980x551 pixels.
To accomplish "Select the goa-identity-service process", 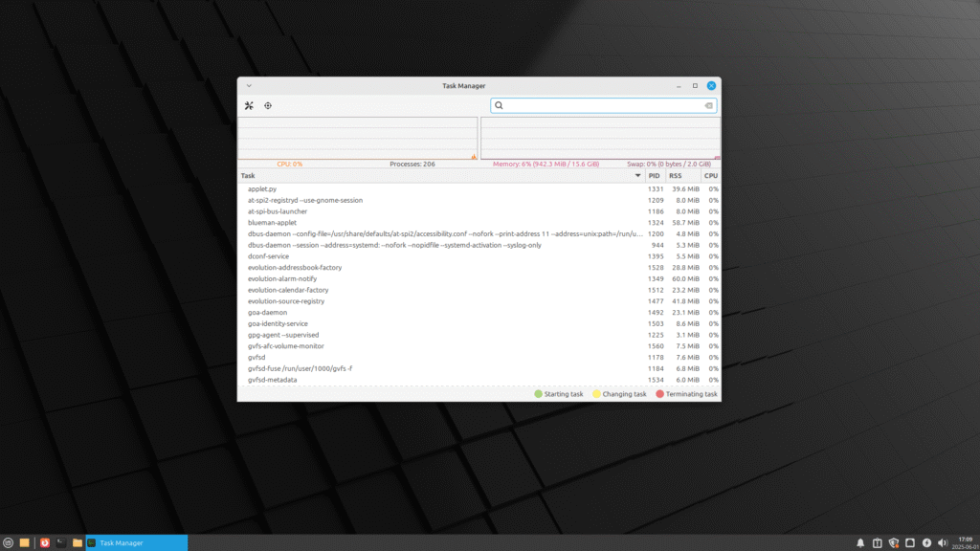I will 479,323.
